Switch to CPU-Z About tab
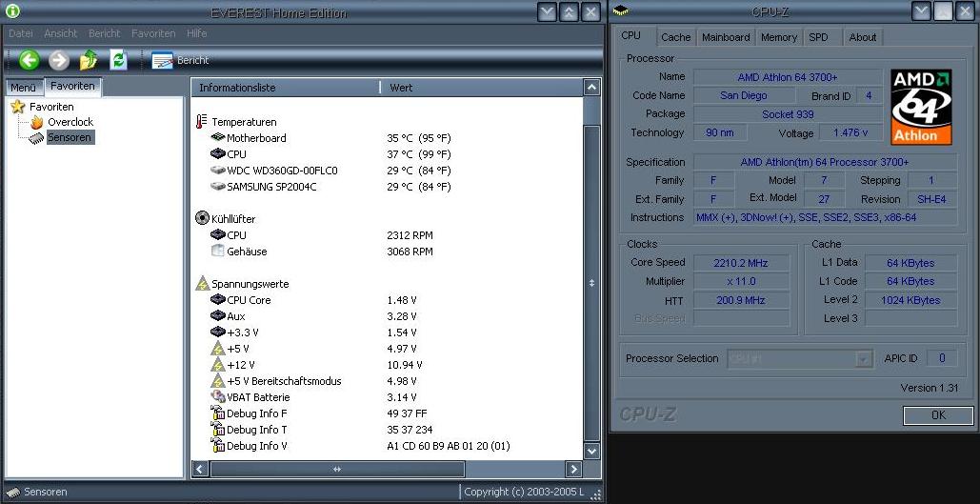 pos(863,37)
